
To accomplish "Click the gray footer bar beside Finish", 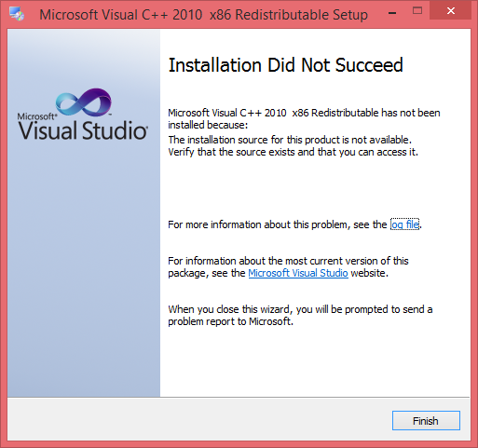I will point(198,419).
